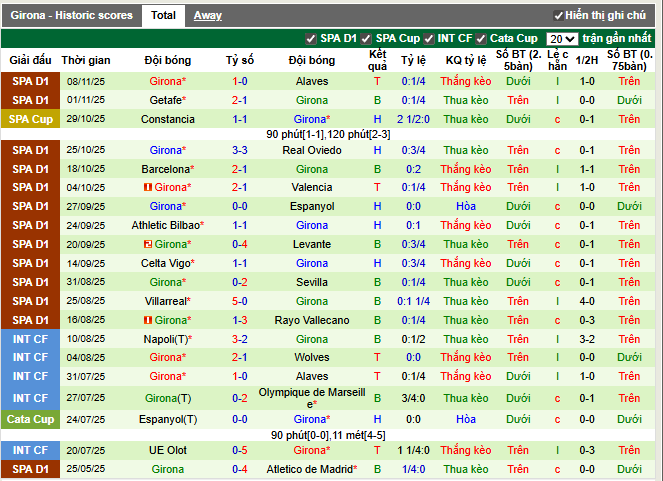Click 0:2 odds on Barcelona row
The height and width of the screenshot is (481, 663).
click(414, 169)
